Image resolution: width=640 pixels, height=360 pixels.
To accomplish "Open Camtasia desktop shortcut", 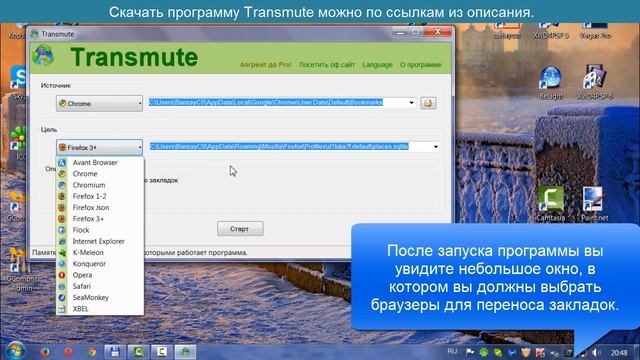I will (x=550, y=204).
